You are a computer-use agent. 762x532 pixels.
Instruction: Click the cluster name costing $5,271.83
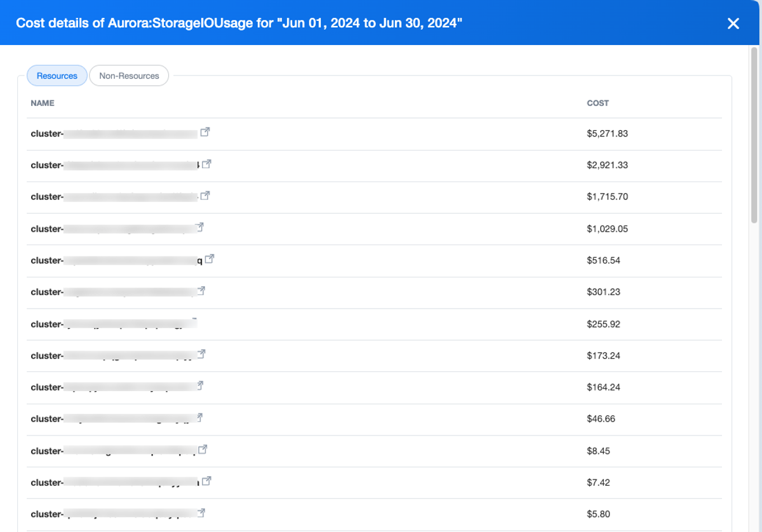114,133
